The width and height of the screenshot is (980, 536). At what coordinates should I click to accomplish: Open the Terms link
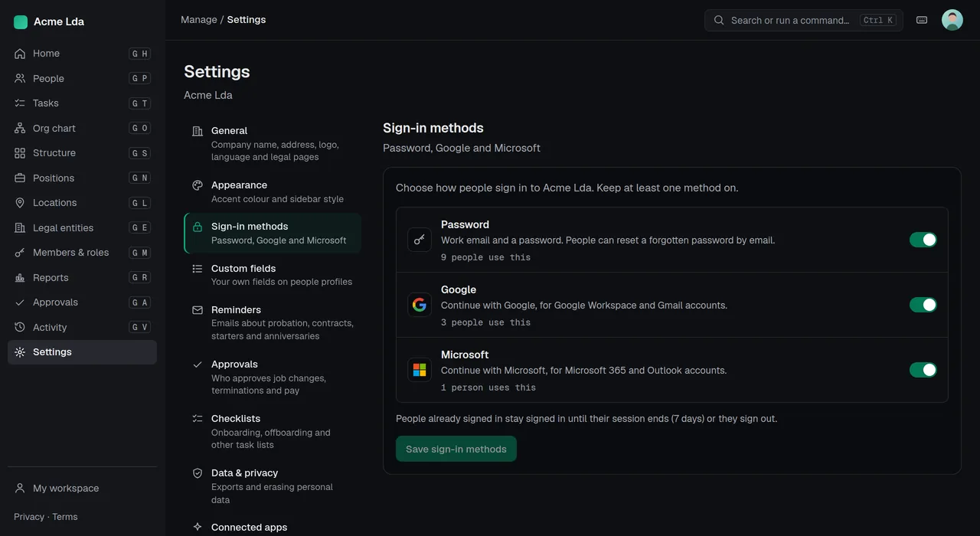(x=65, y=517)
